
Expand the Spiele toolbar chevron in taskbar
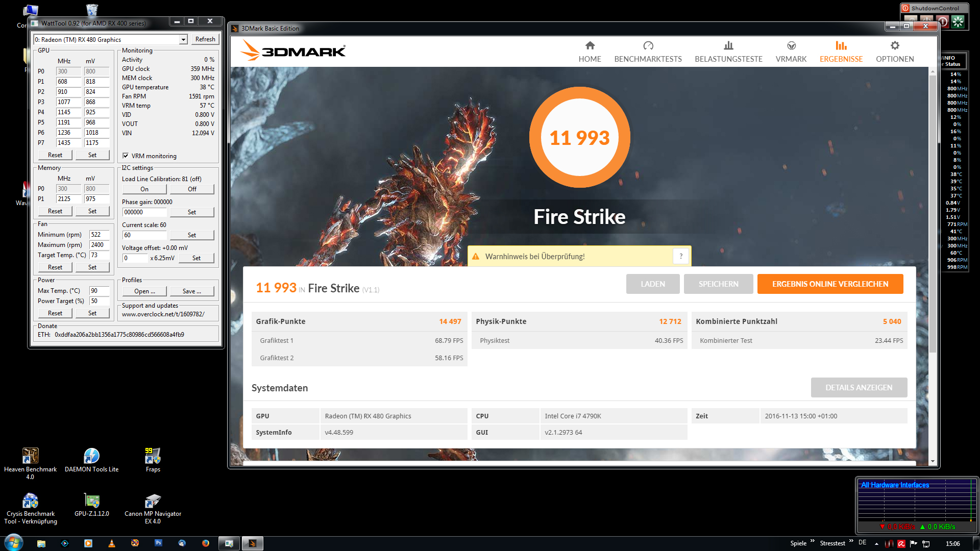[x=812, y=541]
